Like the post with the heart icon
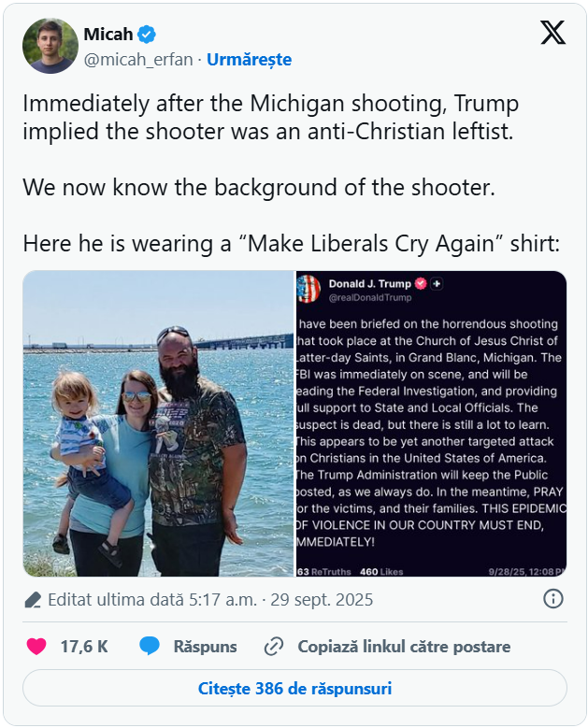The height and width of the screenshot is (728, 588). point(36,646)
